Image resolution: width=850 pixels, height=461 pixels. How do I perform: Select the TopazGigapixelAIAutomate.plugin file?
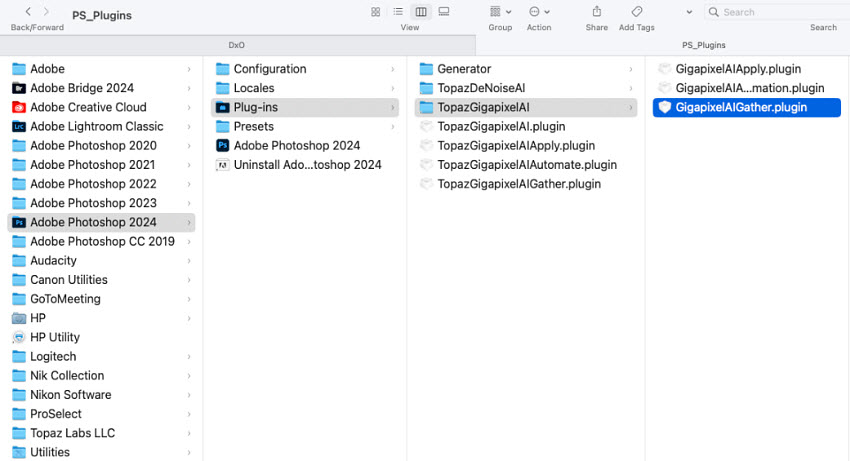click(x=526, y=165)
